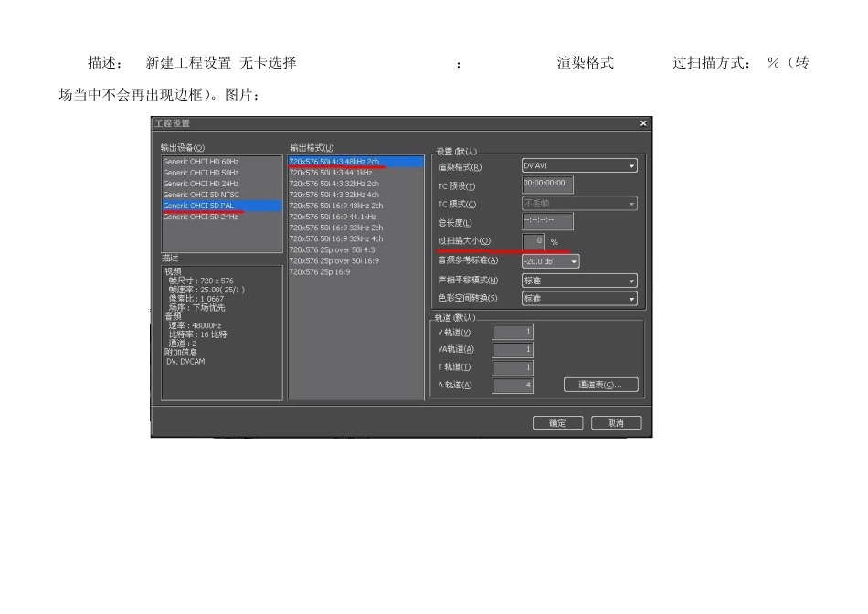868x614 pixels.
Task: Select Generic OHCI SD PAL output device
Action: [221, 206]
